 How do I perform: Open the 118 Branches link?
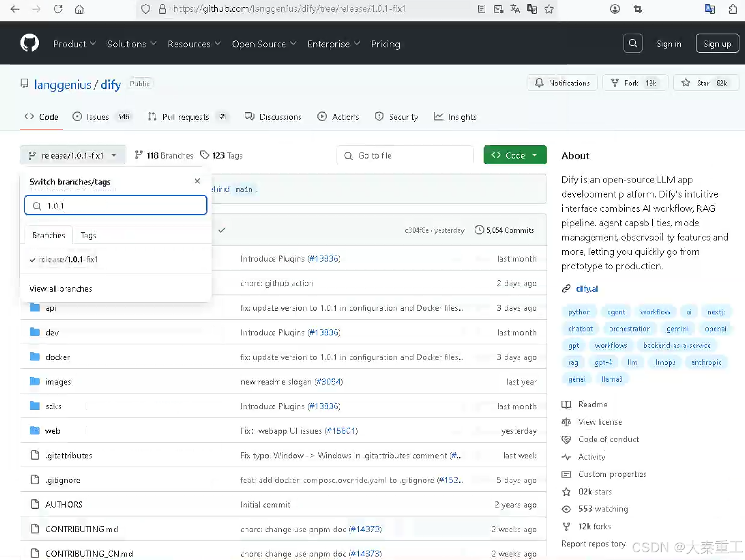tap(164, 155)
